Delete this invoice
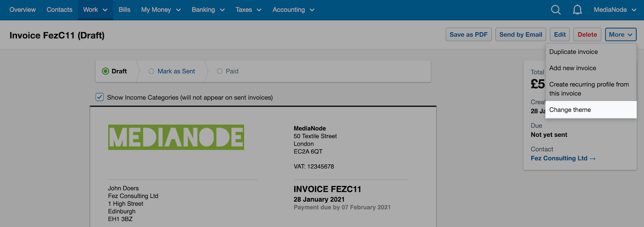Screen dimensions: 644x227 [x=587, y=35]
